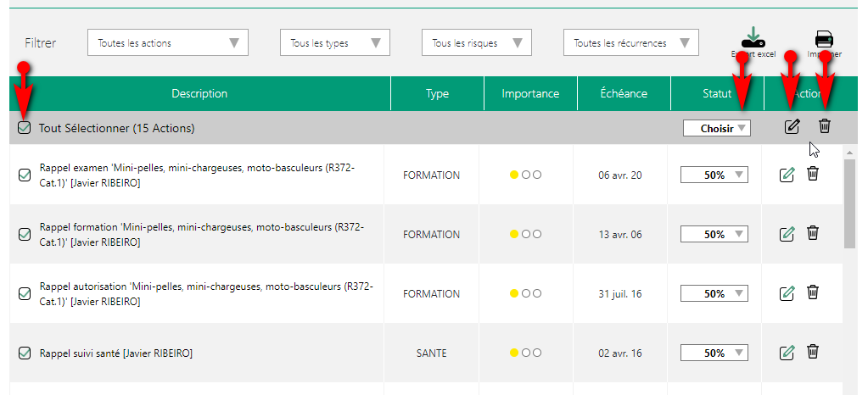
Task: Click the Imprimer printer icon
Action: [x=824, y=39]
